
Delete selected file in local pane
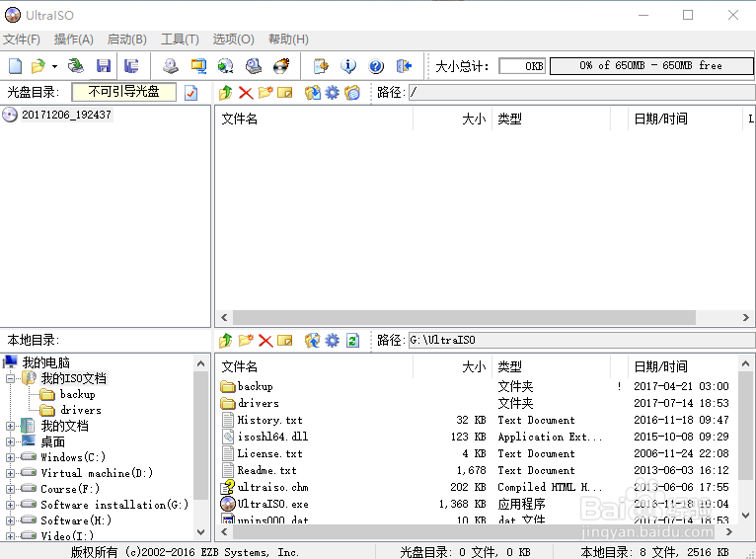click(x=265, y=341)
